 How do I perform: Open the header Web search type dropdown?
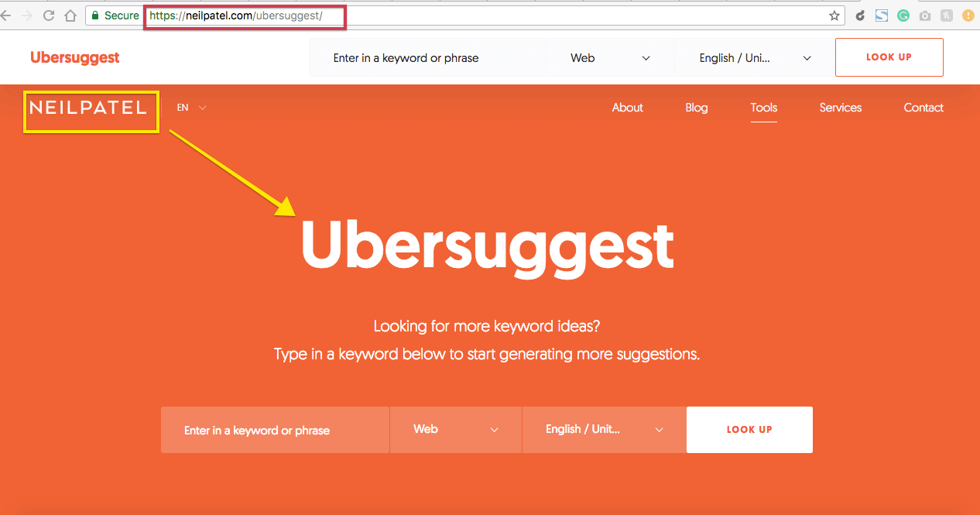click(610, 57)
